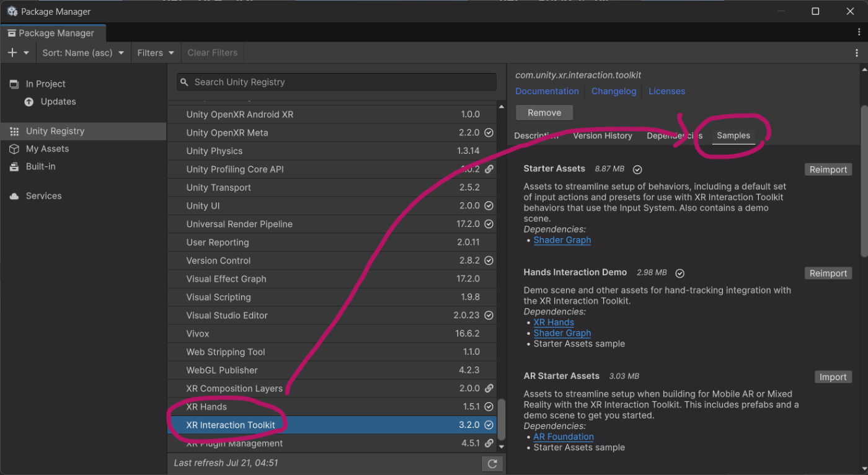Open the Package Manager tab kebab menu

[x=859, y=32]
